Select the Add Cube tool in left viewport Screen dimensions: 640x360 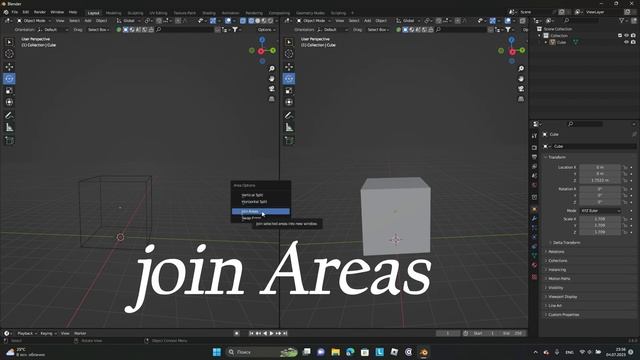[x=9, y=140]
